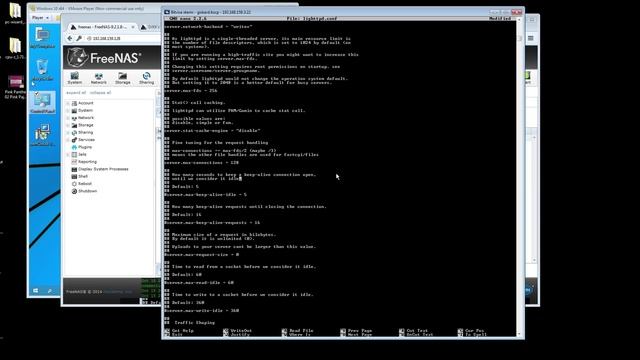
Task: Switch to the second browser tab
Action: [149, 27]
